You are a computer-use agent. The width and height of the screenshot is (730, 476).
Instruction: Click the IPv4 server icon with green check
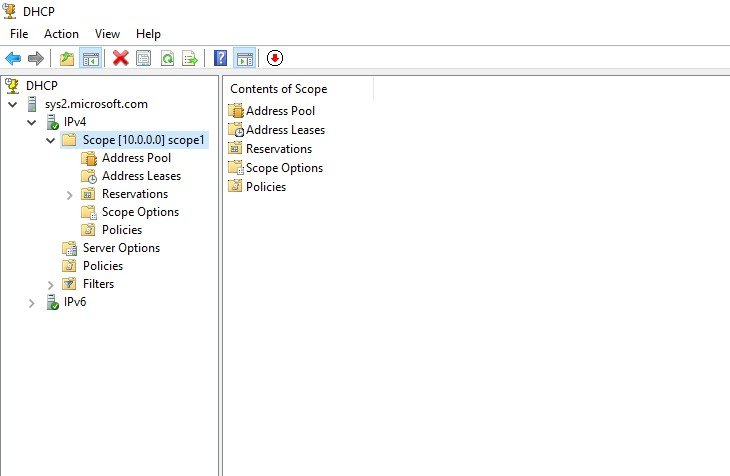(52, 122)
